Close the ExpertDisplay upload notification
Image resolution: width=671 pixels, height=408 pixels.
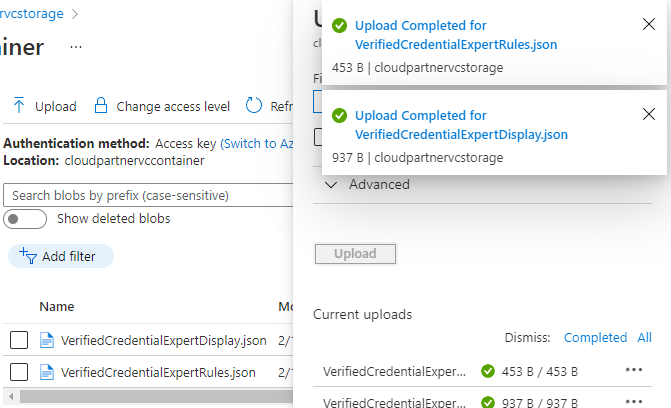tap(648, 113)
